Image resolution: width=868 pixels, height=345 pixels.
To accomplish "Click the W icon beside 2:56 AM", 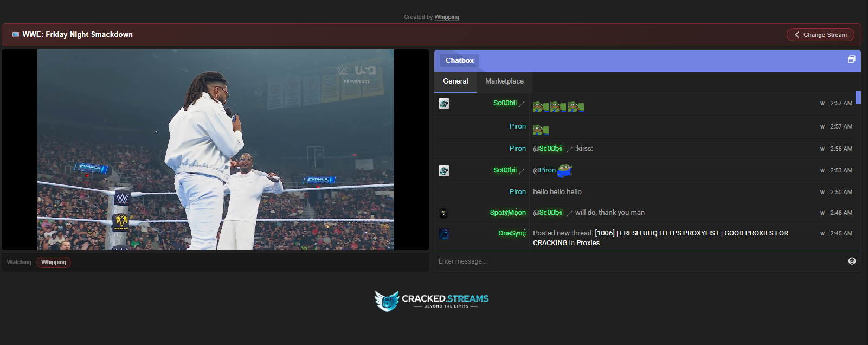I will point(822,149).
